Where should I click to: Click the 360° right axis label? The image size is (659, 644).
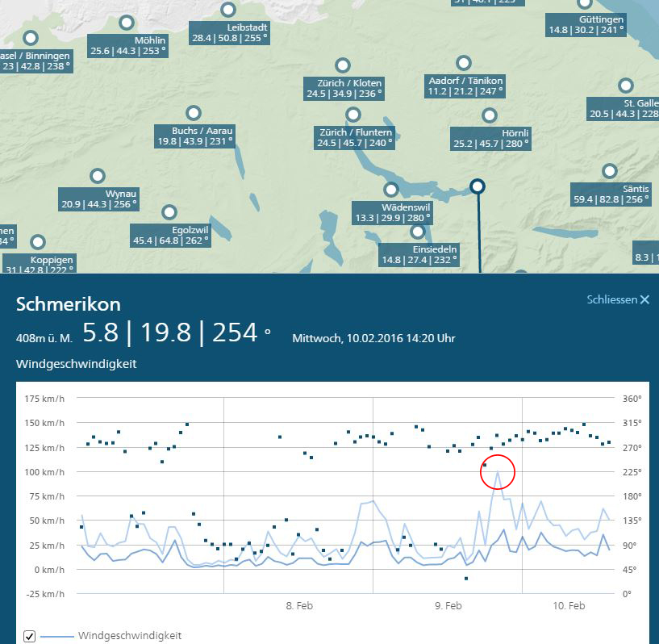(x=632, y=399)
